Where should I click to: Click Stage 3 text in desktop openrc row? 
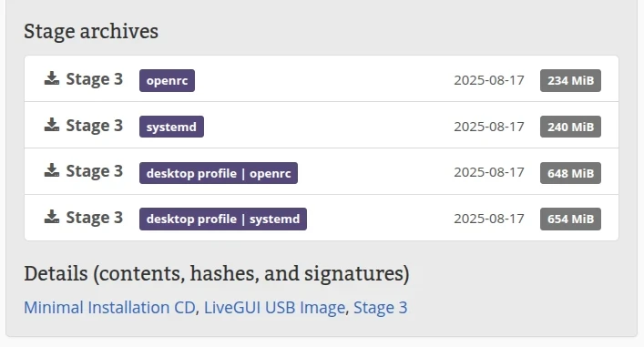(95, 171)
